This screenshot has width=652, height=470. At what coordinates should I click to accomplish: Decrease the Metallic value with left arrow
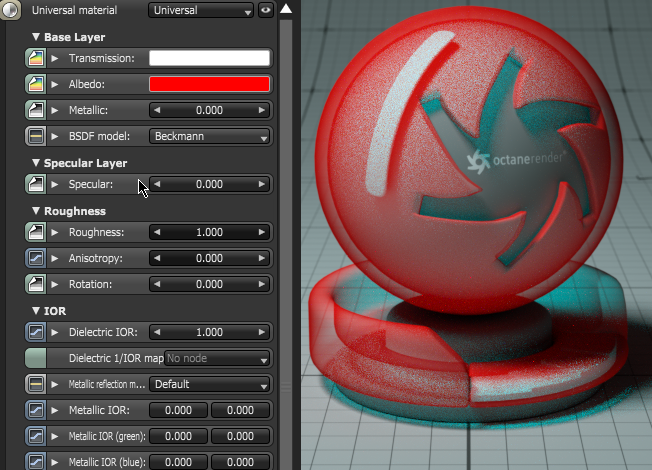(x=157, y=110)
